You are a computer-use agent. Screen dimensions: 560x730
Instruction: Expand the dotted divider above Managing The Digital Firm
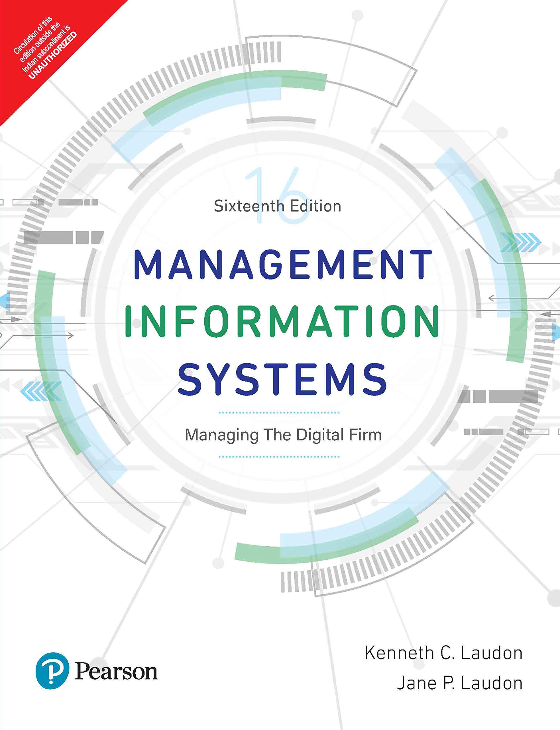(280, 412)
